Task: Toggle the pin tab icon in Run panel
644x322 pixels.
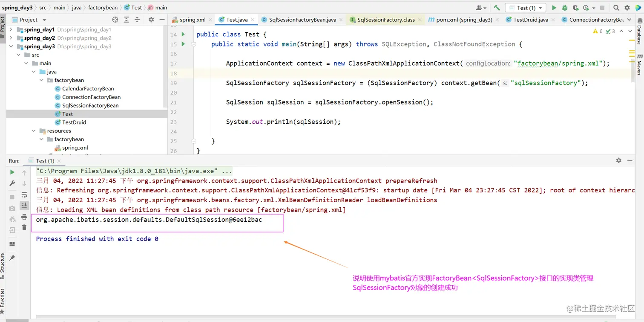Action: (x=12, y=258)
